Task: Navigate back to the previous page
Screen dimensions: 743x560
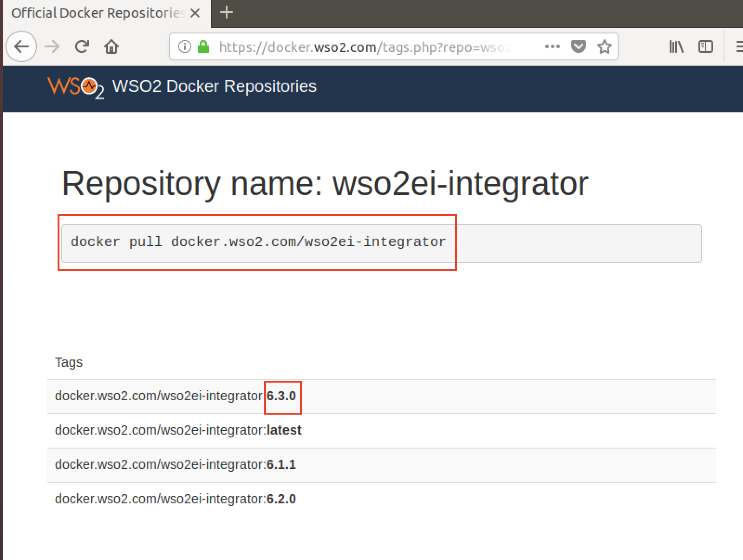Action: (21, 46)
